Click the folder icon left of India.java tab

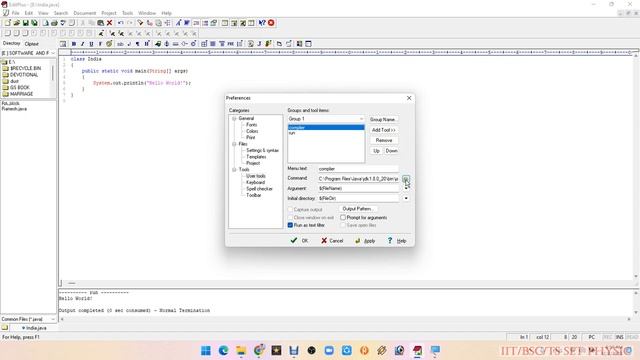(x=4, y=328)
